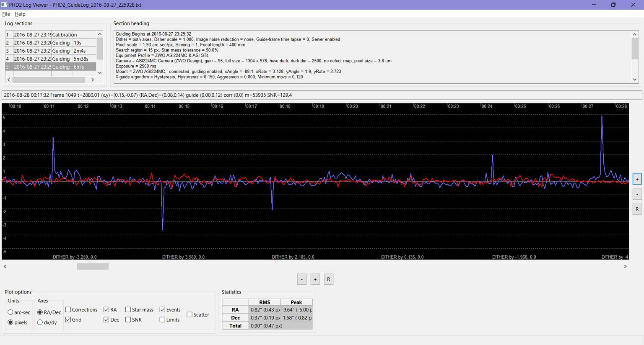
Task: Enable the Scatter checkbox
Action: [190, 315]
